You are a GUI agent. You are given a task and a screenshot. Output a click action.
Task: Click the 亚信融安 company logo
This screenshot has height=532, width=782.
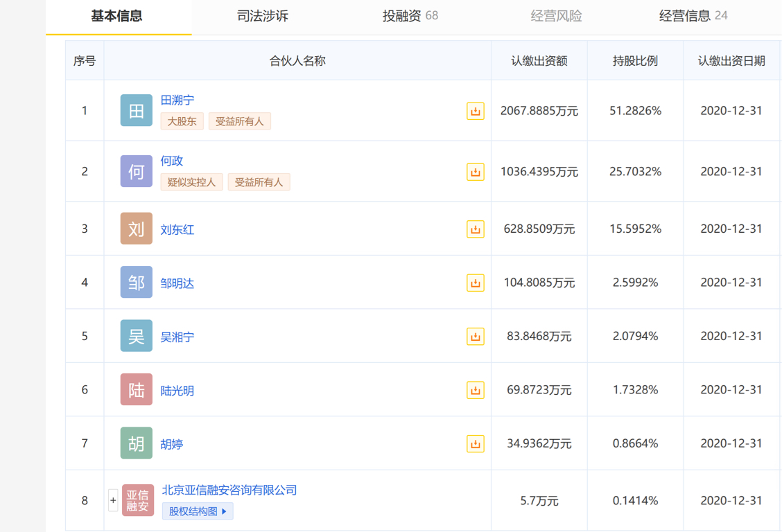click(137, 500)
